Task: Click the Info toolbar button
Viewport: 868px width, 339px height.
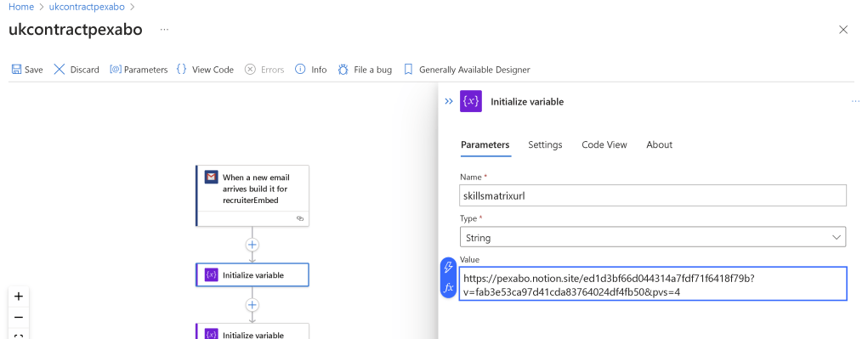Action: pyautogui.click(x=310, y=70)
